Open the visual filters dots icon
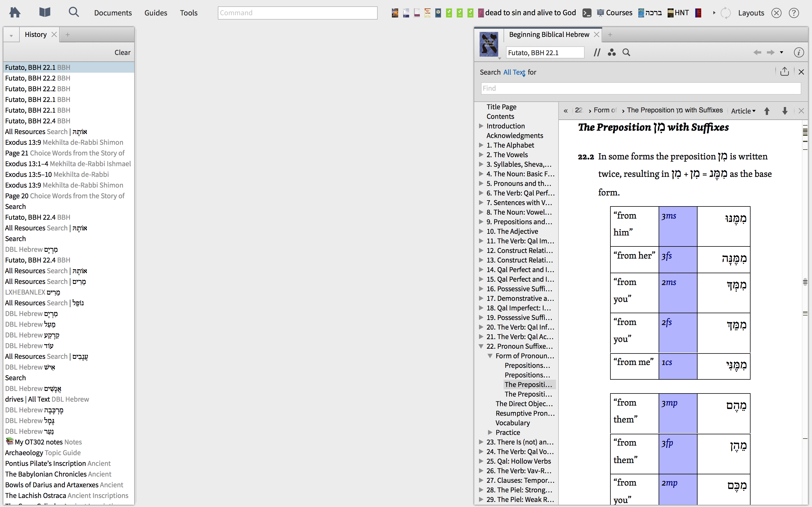Viewport: 812px width, 507px height. tap(611, 53)
